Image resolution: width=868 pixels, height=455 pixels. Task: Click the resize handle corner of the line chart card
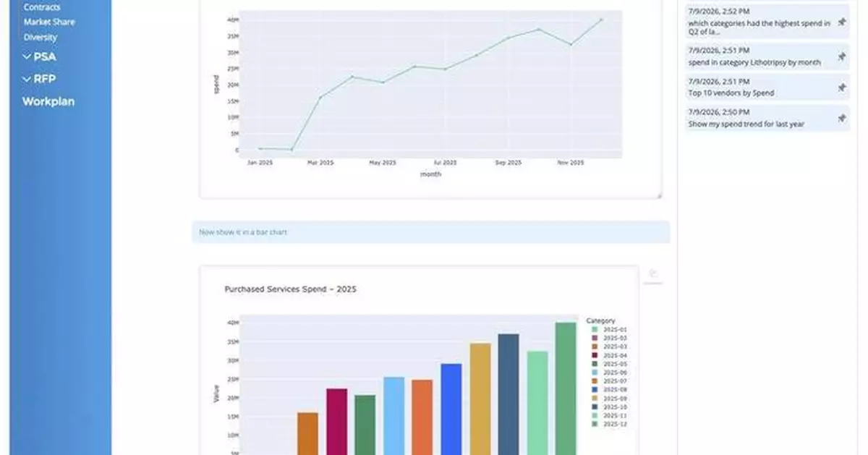(659, 196)
